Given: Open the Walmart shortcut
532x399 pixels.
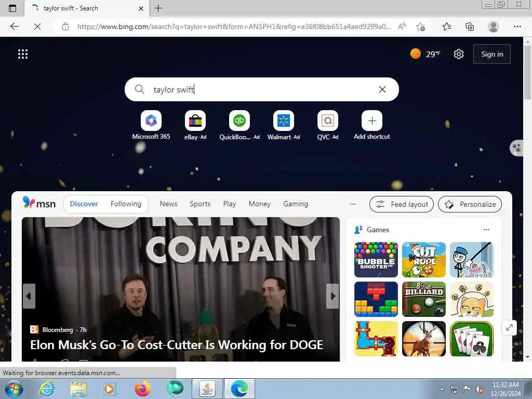Looking at the screenshot, I should [x=284, y=125].
